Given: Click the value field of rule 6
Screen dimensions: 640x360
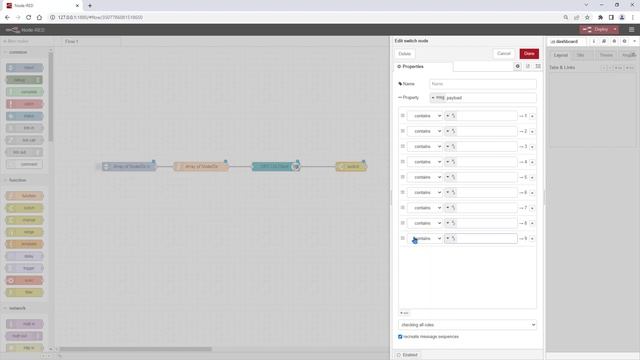Looking at the screenshot, I should click(x=486, y=192).
